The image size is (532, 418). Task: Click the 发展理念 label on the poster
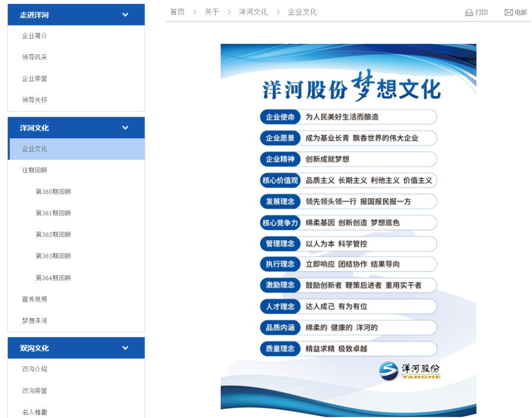[280, 202]
